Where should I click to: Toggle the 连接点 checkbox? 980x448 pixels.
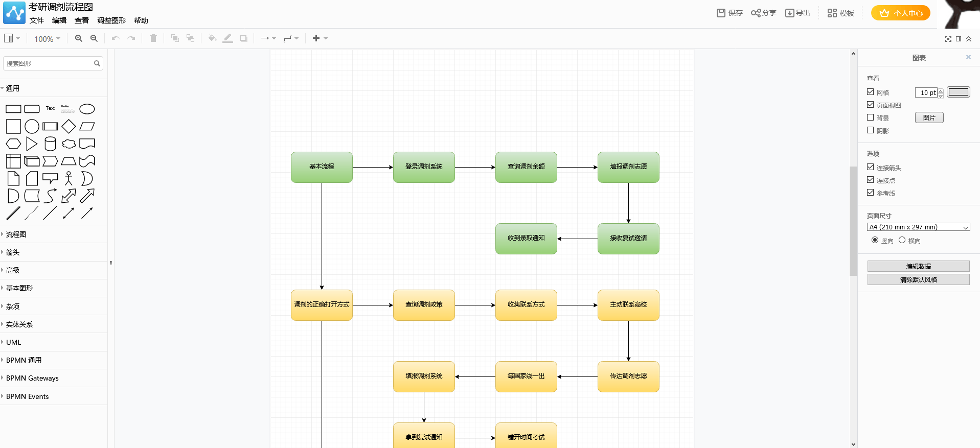(870, 180)
